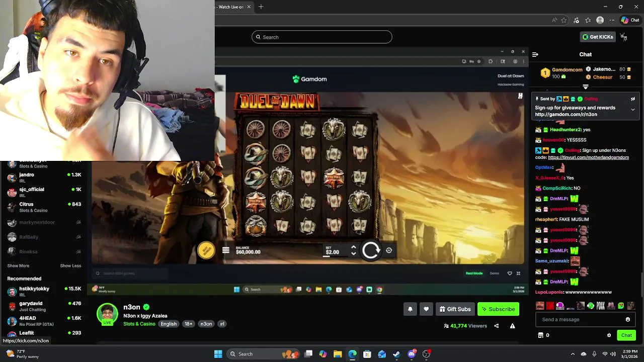Open Steam from the taskbar
The width and height of the screenshot is (644, 362).
[396, 354]
